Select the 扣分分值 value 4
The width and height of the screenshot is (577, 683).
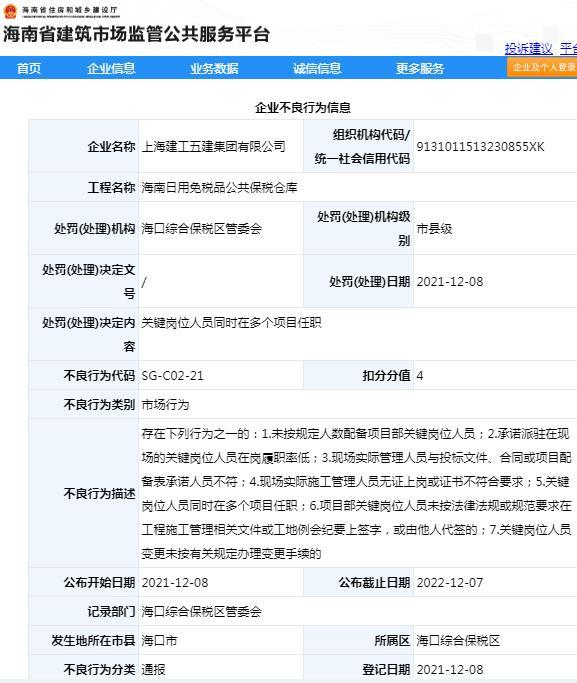click(x=420, y=375)
